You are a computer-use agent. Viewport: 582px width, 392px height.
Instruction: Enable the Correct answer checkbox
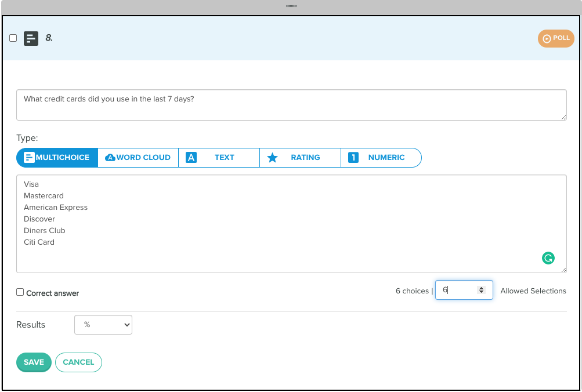pyautogui.click(x=20, y=292)
